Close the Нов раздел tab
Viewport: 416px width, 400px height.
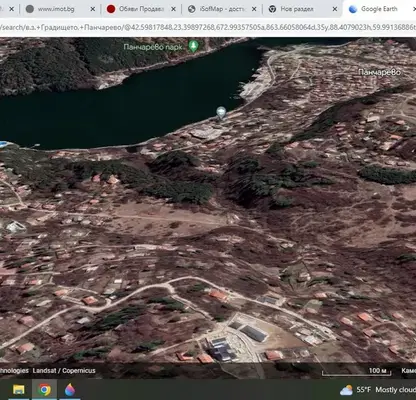click(x=335, y=9)
